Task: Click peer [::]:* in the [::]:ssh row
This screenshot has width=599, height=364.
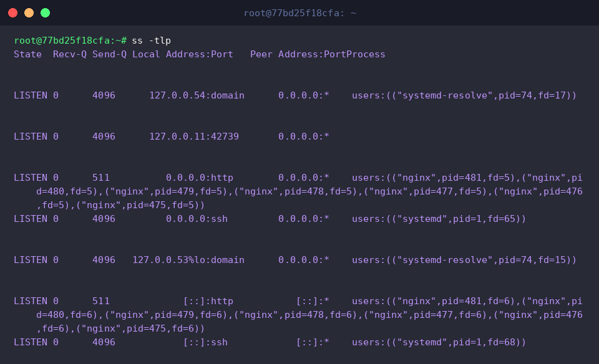Action: pos(313,343)
